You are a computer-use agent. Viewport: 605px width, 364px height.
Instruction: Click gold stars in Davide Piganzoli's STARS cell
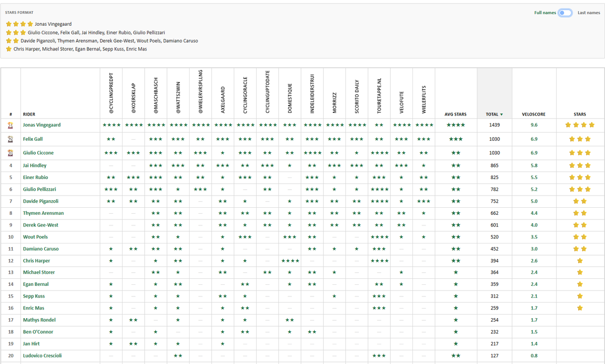coord(580,201)
